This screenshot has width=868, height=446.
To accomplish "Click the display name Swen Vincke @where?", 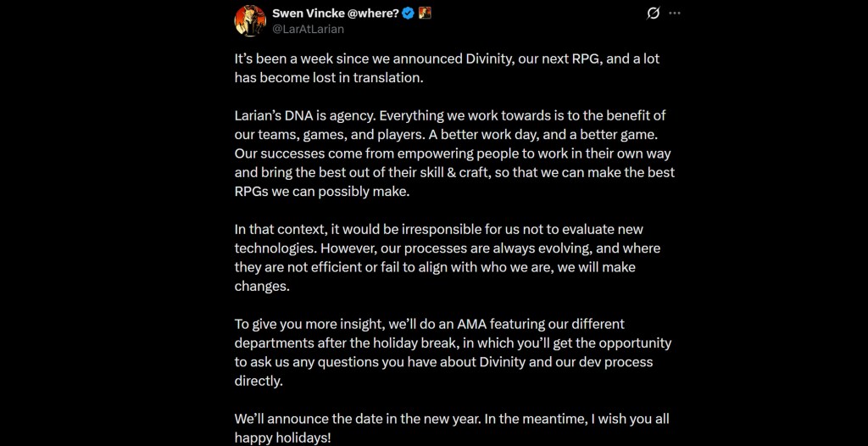I will pyautogui.click(x=336, y=14).
